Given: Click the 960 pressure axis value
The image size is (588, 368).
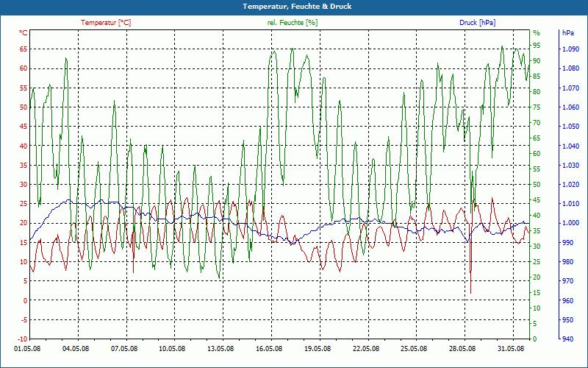Looking at the screenshot, I should pos(568,301).
